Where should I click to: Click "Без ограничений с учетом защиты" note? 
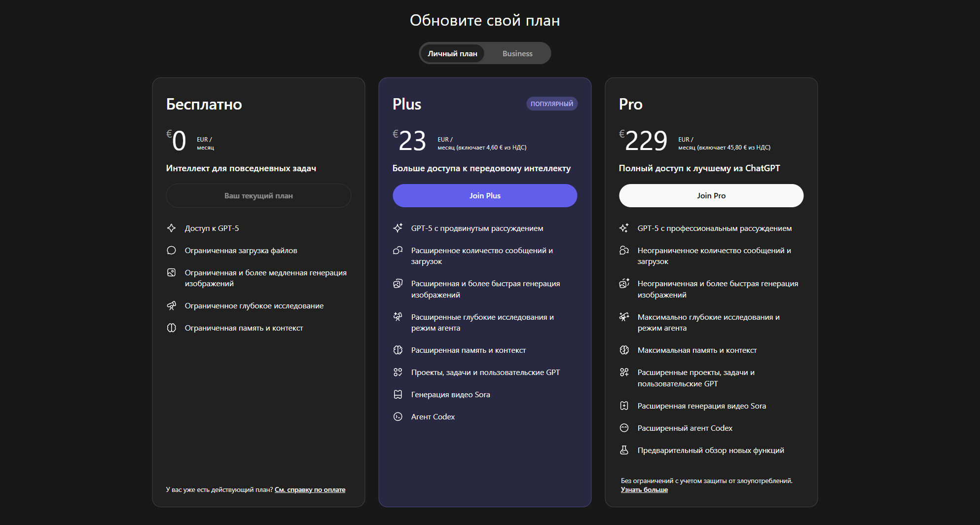point(707,481)
